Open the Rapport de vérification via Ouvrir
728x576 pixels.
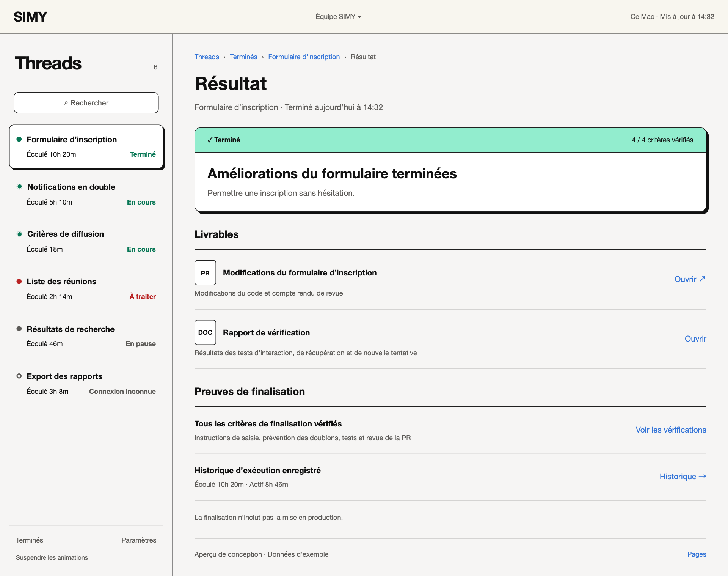(695, 339)
